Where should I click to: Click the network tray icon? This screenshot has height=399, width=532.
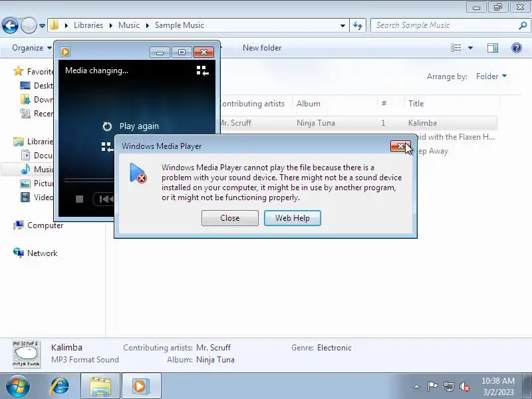[448, 386]
